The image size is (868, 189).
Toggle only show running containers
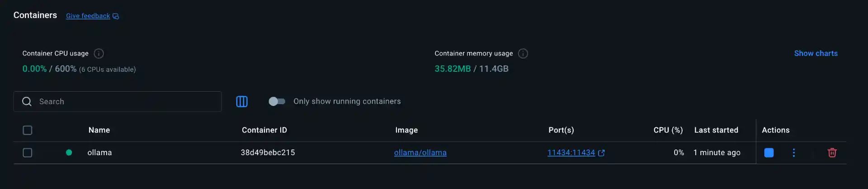277,101
